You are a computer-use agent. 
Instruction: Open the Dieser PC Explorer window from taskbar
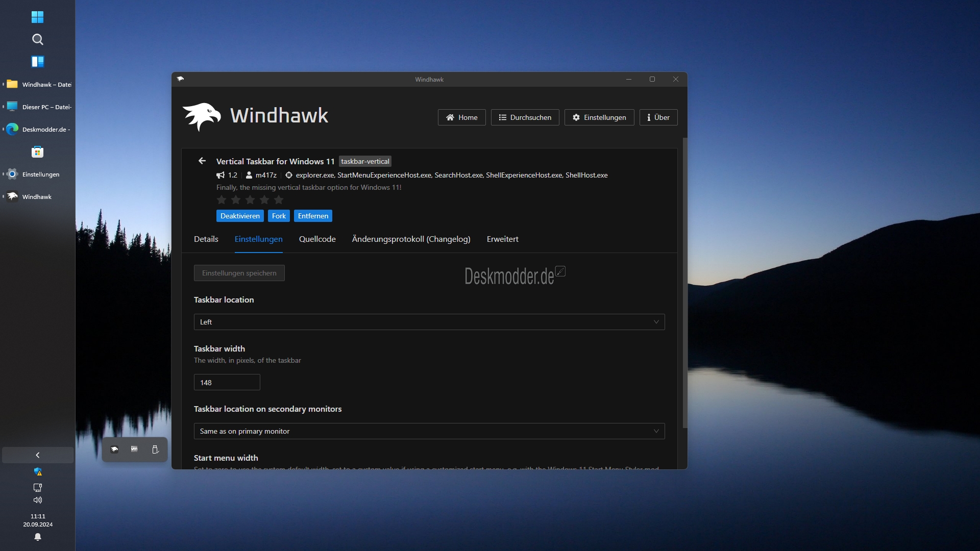37,107
